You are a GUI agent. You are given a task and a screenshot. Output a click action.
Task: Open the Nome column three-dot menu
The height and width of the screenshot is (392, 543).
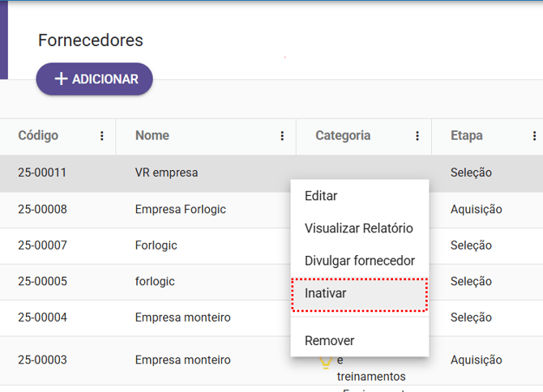pyautogui.click(x=282, y=136)
